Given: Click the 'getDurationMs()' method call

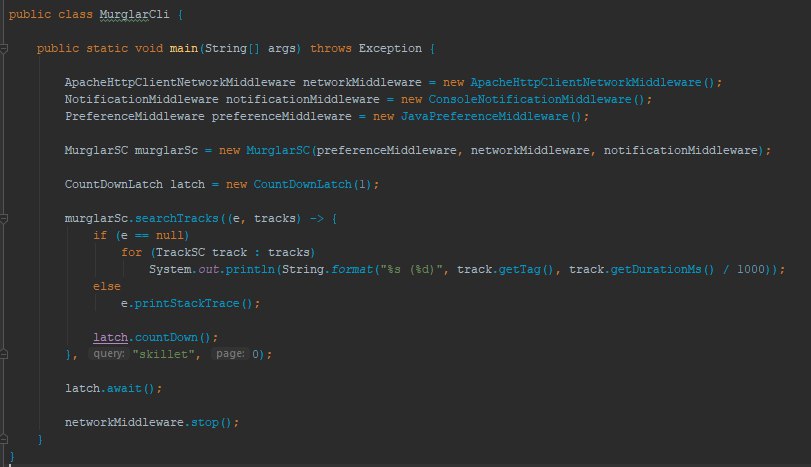Looking at the screenshot, I should 662,269.
